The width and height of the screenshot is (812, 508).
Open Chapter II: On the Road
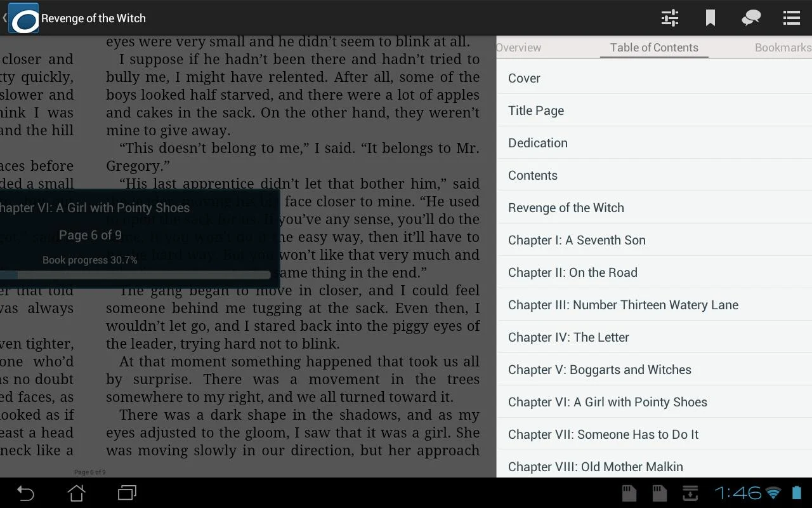654,272
